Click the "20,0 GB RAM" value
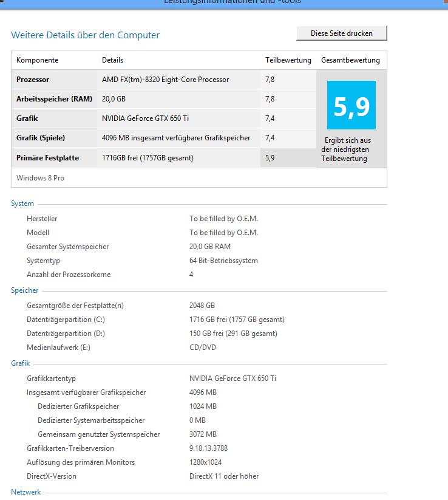 210,247
